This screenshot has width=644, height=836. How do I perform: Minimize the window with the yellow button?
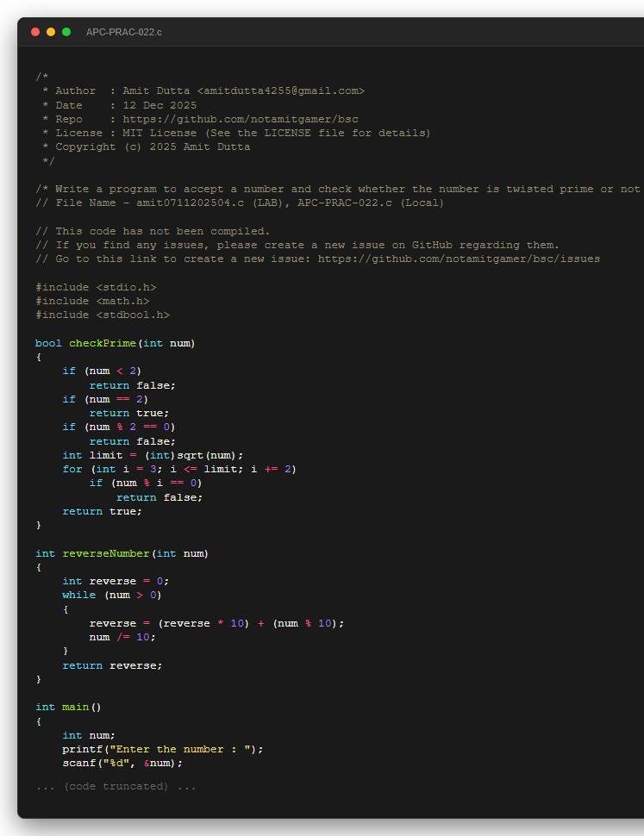(51, 32)
